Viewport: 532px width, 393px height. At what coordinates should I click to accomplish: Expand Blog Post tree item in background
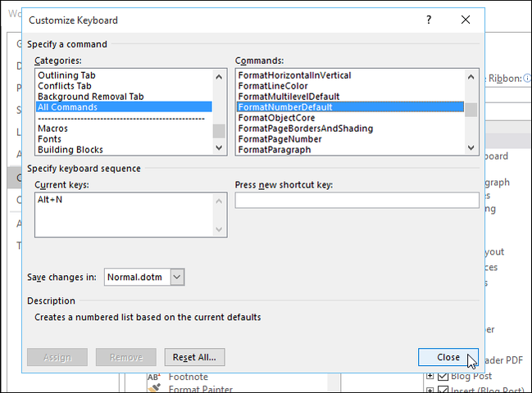point(430,376)
